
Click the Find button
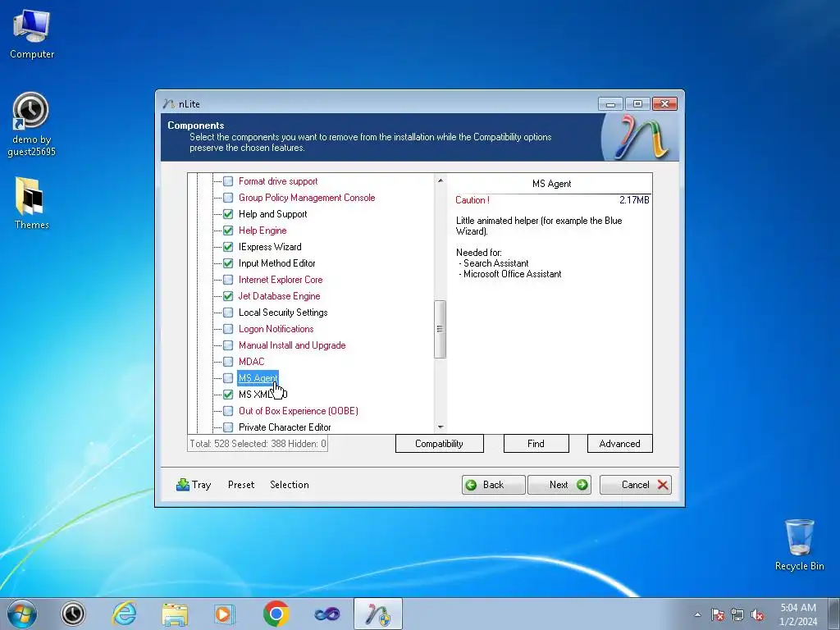pyautogui.click(x=536, y=444)
